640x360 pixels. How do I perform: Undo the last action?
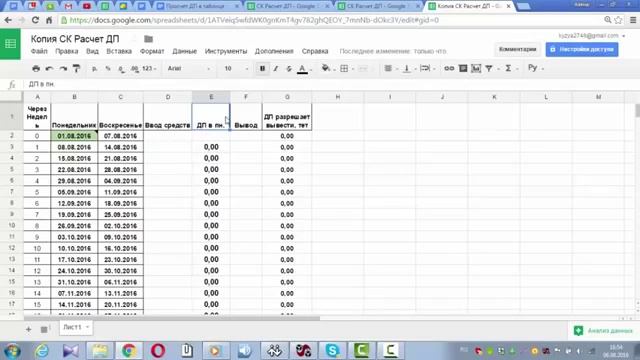tap(49, 69)
